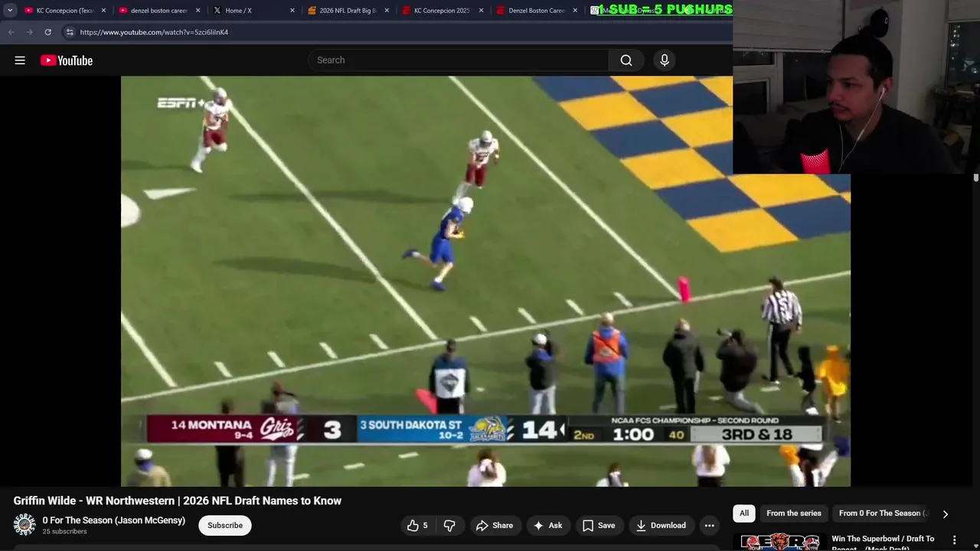
Task: Click the video title 'Griffin Wilde - WR Northwestern'
Action: tap(178, 500)
